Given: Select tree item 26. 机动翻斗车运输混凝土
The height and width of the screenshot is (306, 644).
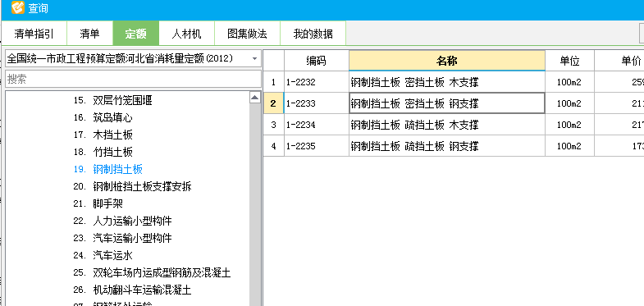Looking at the screenshot, I should 132,290.
